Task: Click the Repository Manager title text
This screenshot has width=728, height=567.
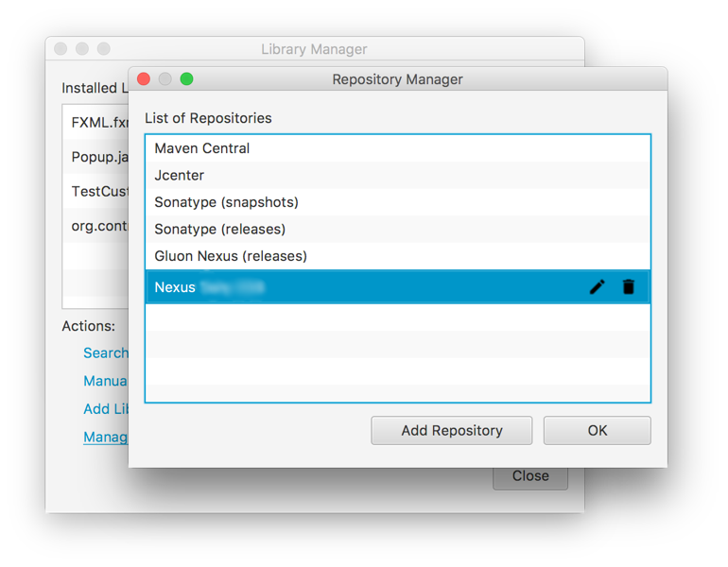Action: [397, 79]
